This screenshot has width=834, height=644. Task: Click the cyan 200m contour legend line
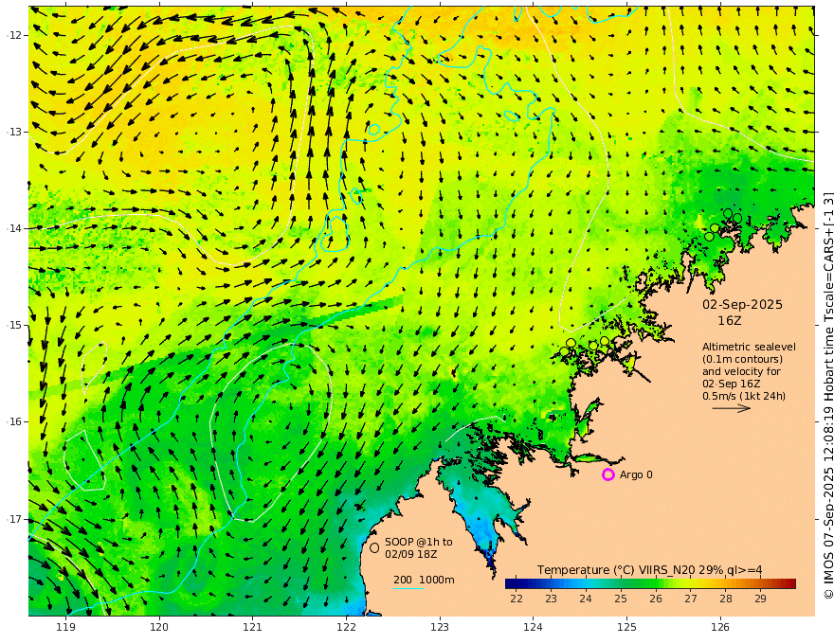[x=408, y=588]
